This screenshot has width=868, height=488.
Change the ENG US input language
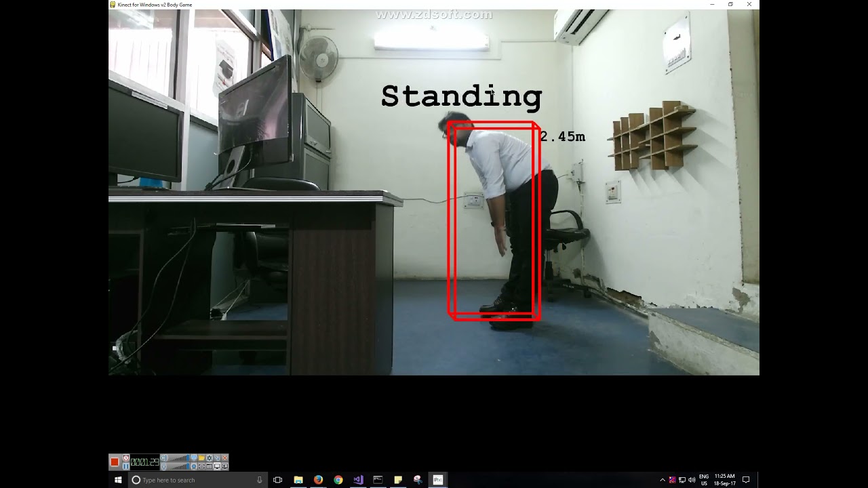[704, 480]
